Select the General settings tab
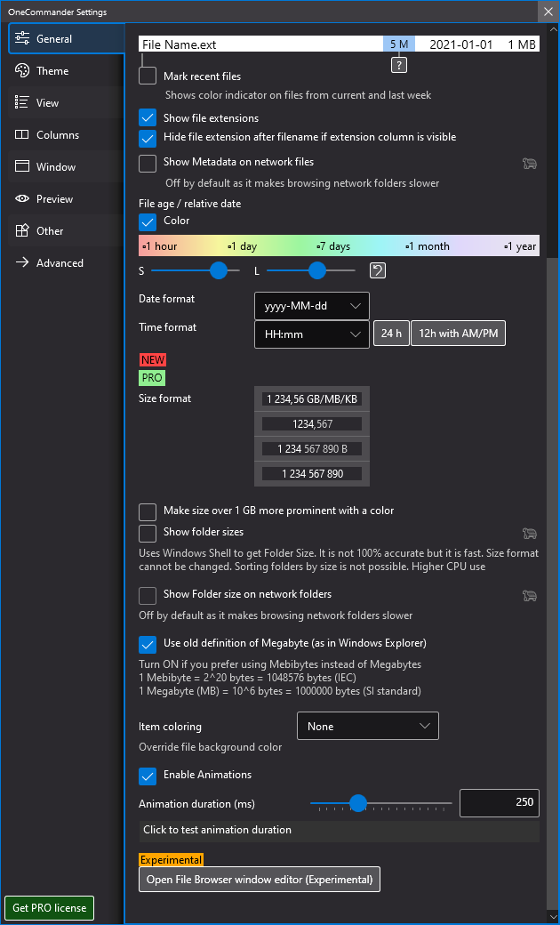 (x=55, y=39)
